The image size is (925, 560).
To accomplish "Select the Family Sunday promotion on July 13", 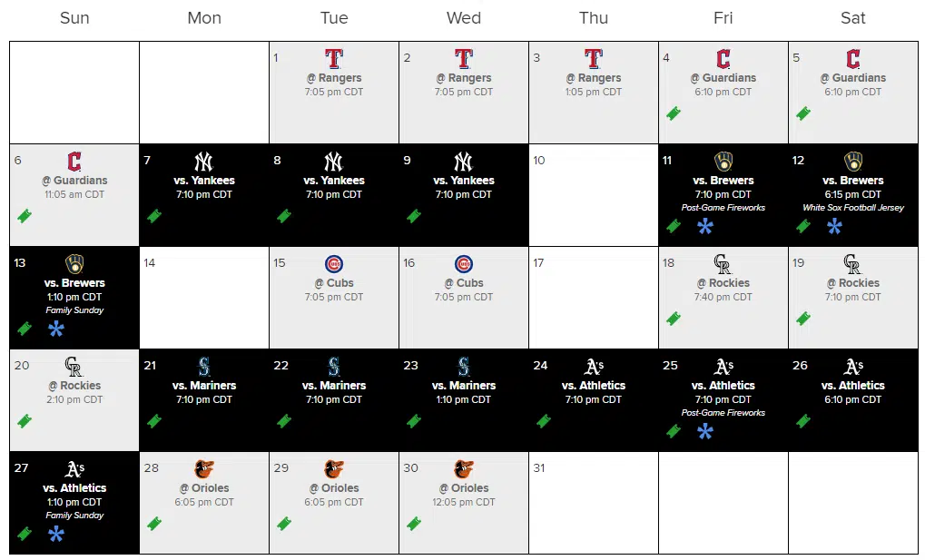I will click(74, 310).
